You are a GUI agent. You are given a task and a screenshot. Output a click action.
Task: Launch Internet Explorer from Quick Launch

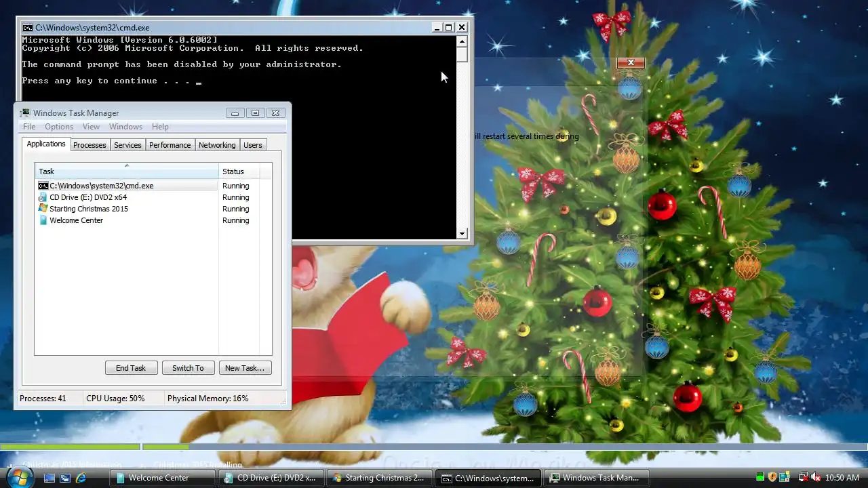coord(81,478)
